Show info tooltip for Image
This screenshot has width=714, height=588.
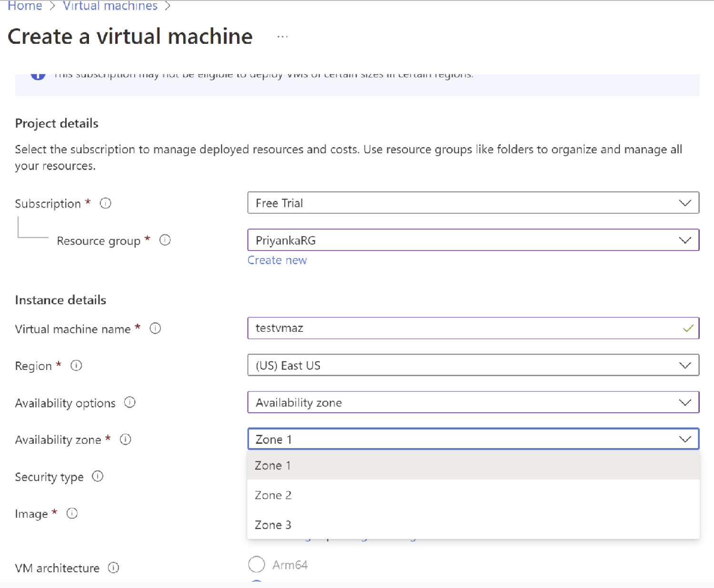(x=72, y=513)
